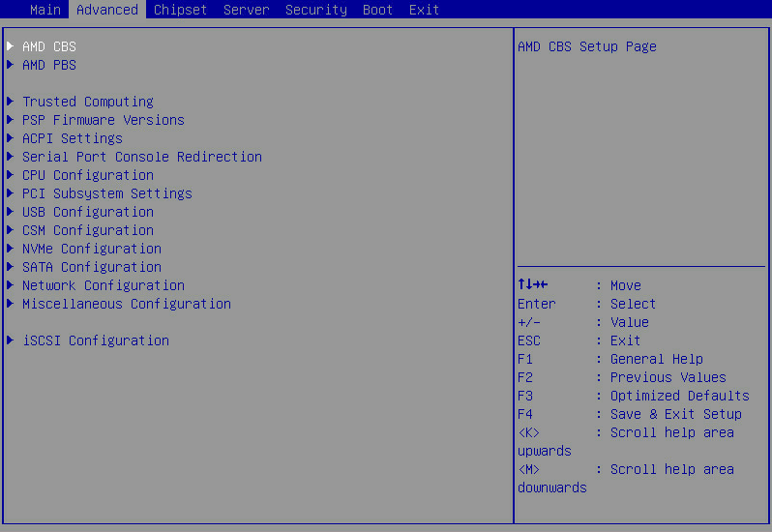The image size is (772, 532).
Task: Open PSP Firmware Versions
Action: [104, 120]
